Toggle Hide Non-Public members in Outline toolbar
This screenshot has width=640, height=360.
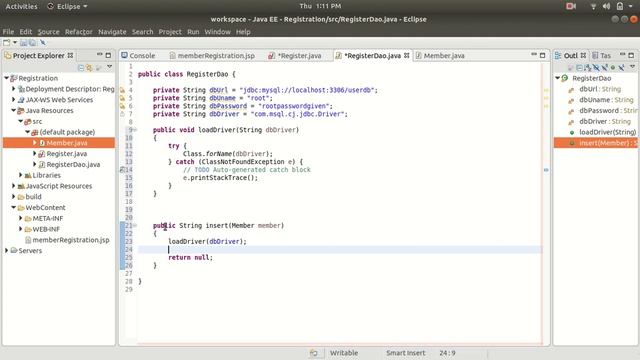point(613,67)
